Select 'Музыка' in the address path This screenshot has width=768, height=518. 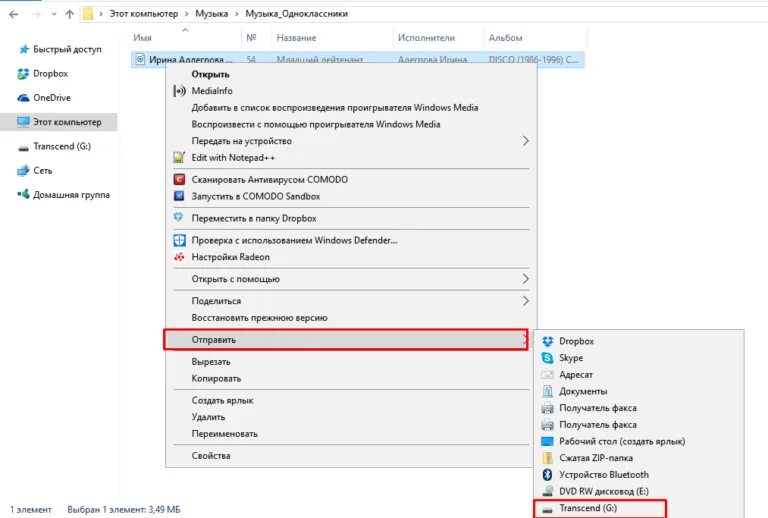[212, 14]
